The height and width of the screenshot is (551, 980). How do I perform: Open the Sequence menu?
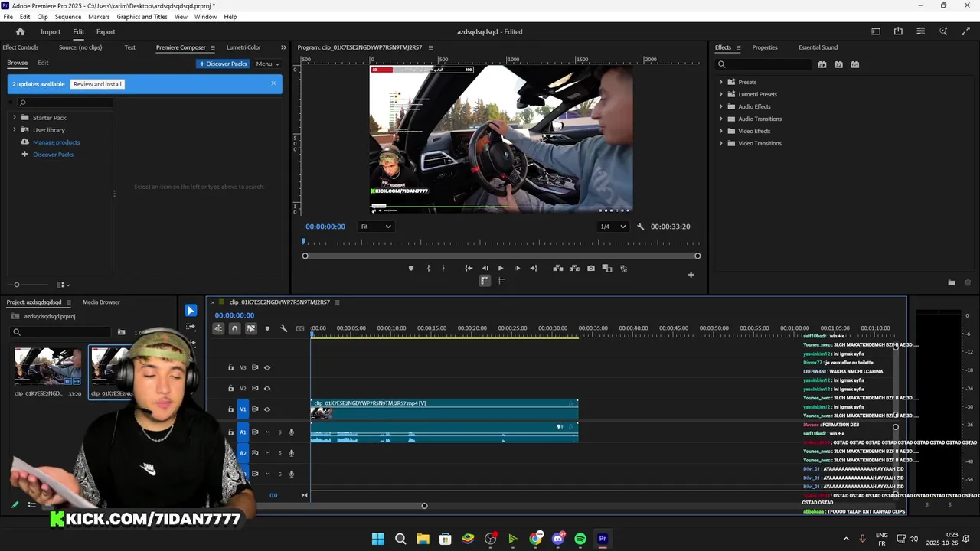(x=68, y=17)
